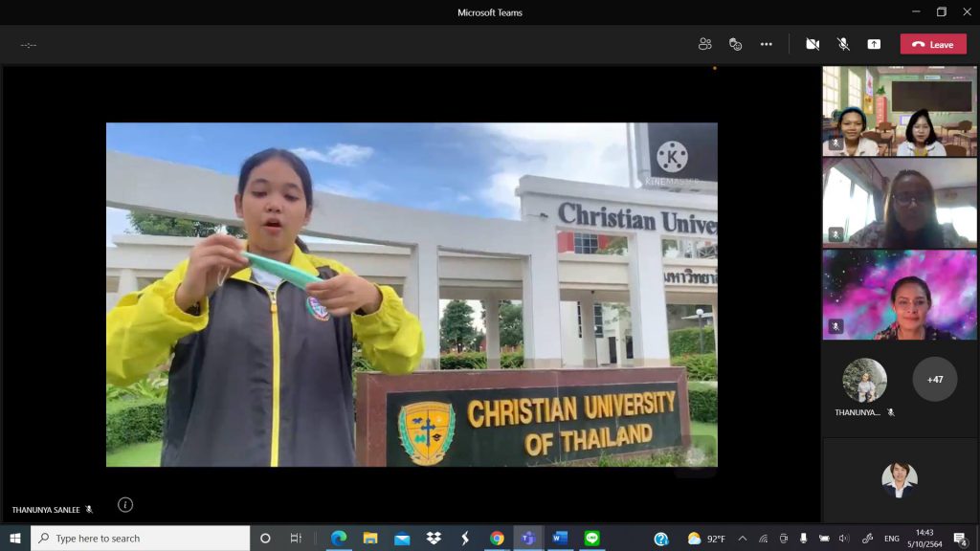Open the clock and calendar flyout
980x551 pixels.
tap(924, 538)
